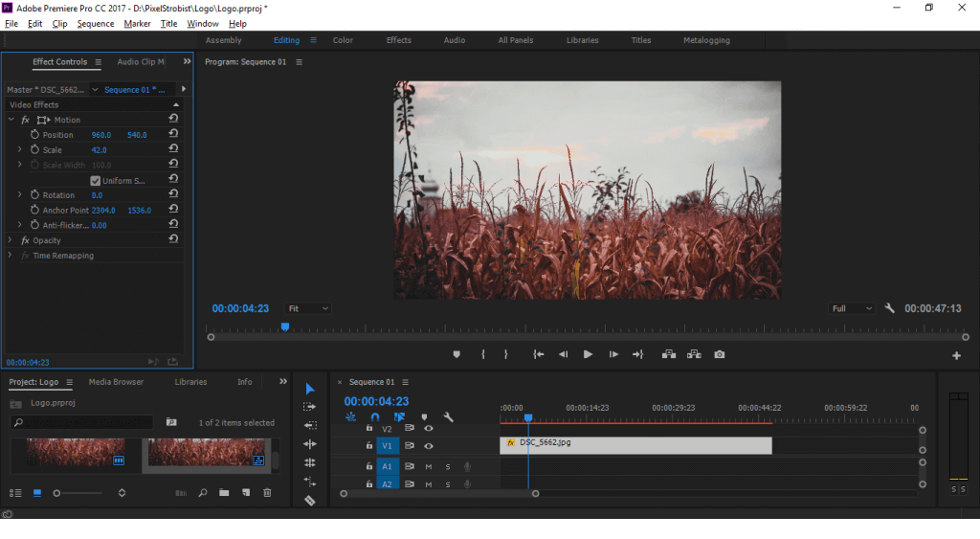This screenshot has height=539, width=980.
Task: Open the Clip menu
Action: [59, 24]
